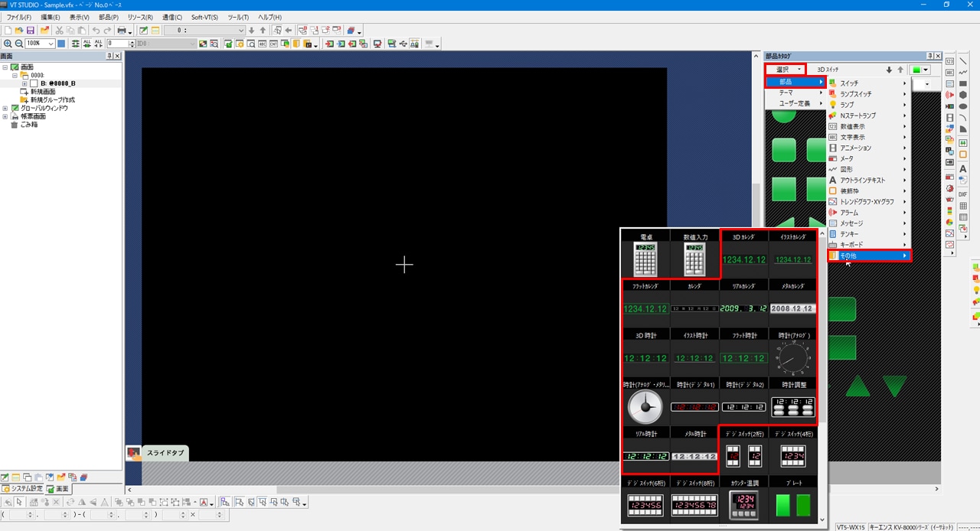Click the ごみ箱 trash item in tree
Viewport: 980px width, 531px height.
29,124
